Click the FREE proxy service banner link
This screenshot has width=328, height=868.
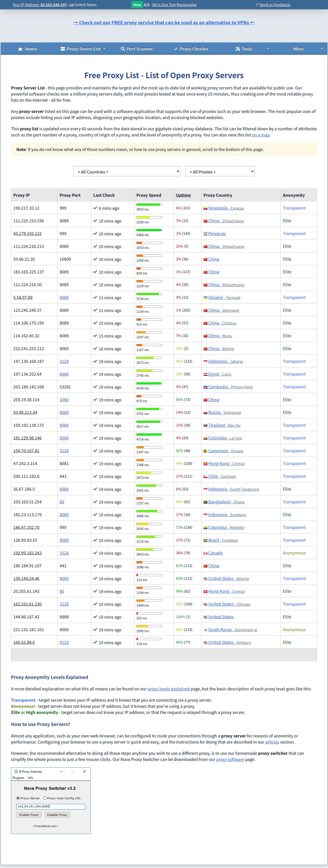point(164,22)
